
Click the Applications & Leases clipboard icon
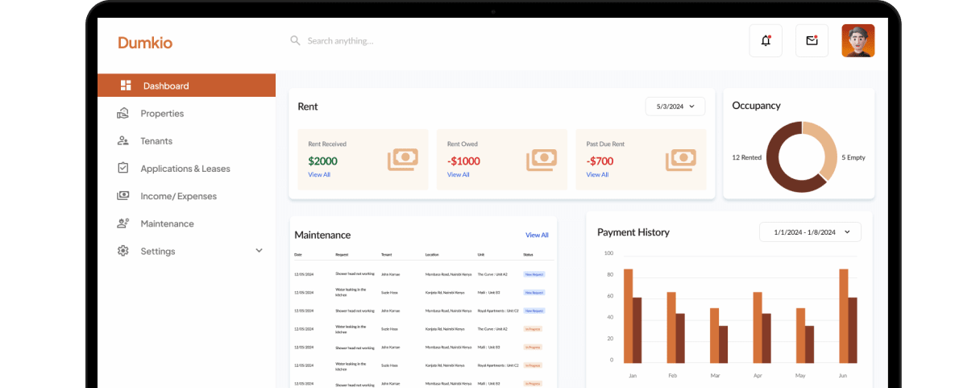coord(123,169)
